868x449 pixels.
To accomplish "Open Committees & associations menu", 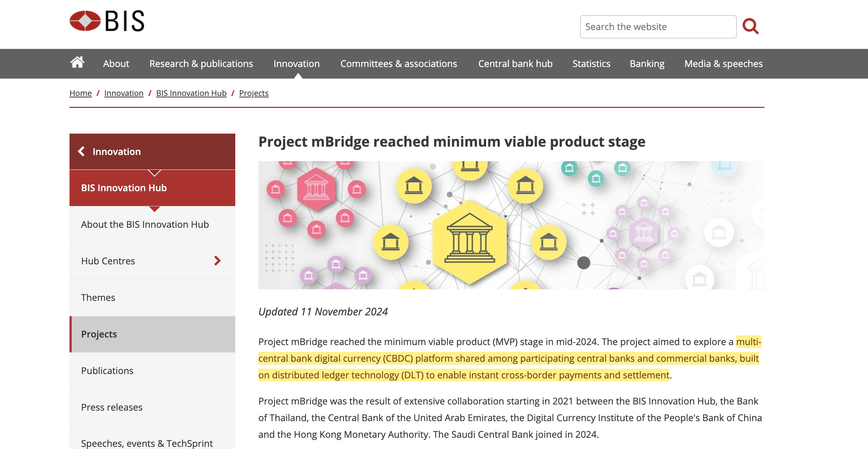I will tap(399, 64).
